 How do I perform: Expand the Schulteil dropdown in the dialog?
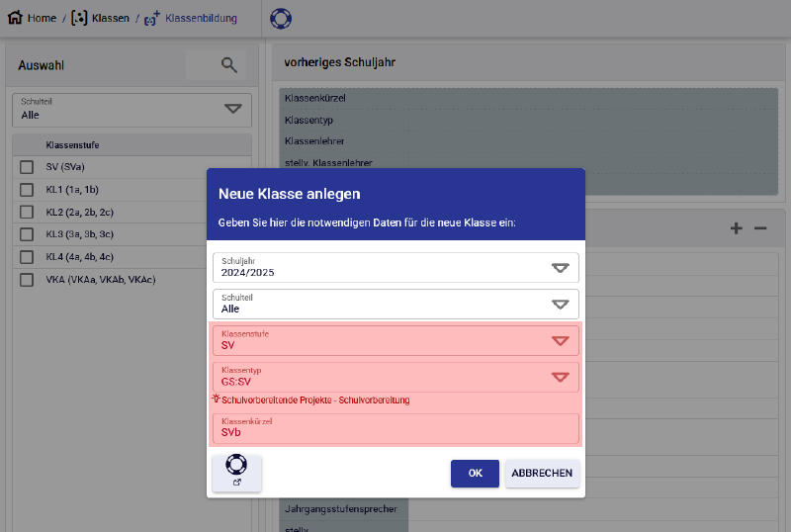[x=560, y=305]
